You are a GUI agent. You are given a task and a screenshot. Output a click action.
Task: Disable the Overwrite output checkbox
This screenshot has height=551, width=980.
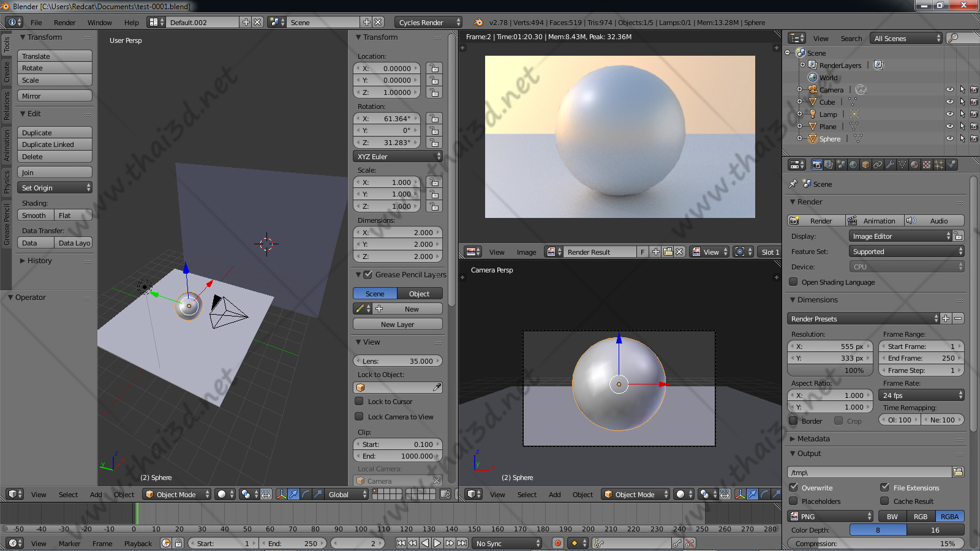[794, 488]
